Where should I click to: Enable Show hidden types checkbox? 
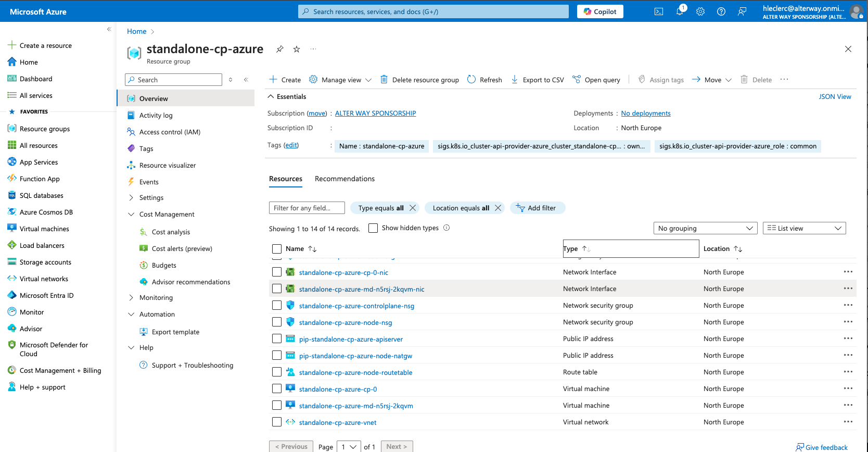(x=373, y=228)
